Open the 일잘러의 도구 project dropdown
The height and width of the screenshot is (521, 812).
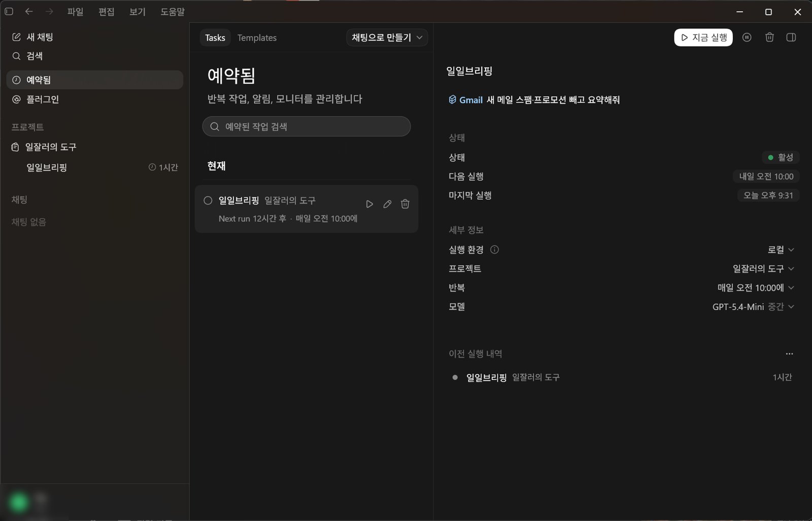point(763,268)
